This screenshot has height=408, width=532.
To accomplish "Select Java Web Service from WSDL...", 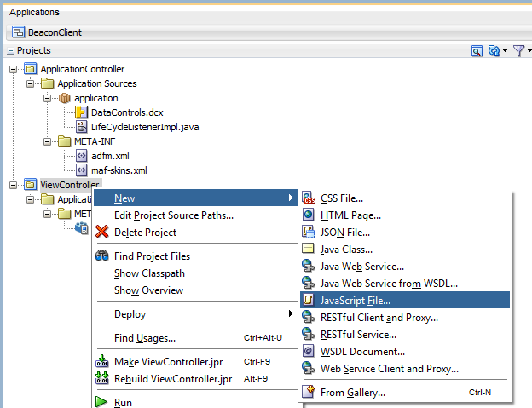I will pyautogui.click(x=405, y=284).
